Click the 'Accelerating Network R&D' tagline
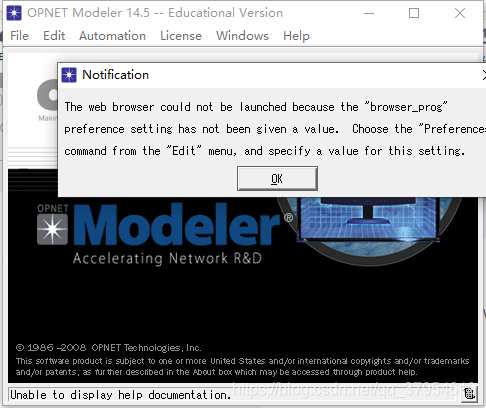Viewport: 486px width, 408px height. point(167,259)
